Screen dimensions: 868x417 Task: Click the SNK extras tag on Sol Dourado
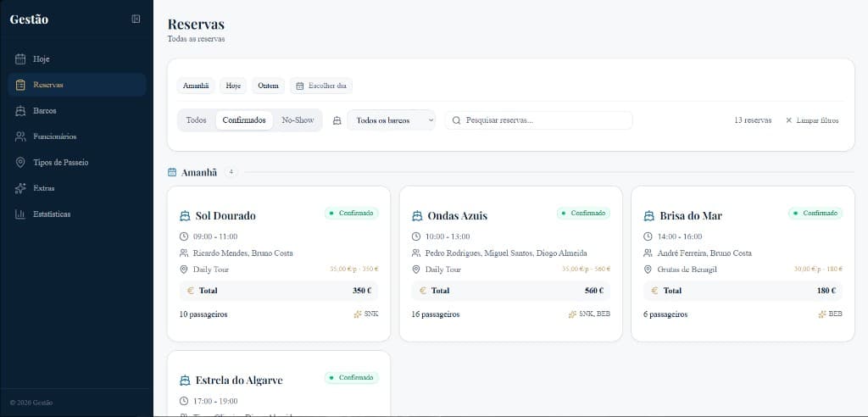click(366, 314)
